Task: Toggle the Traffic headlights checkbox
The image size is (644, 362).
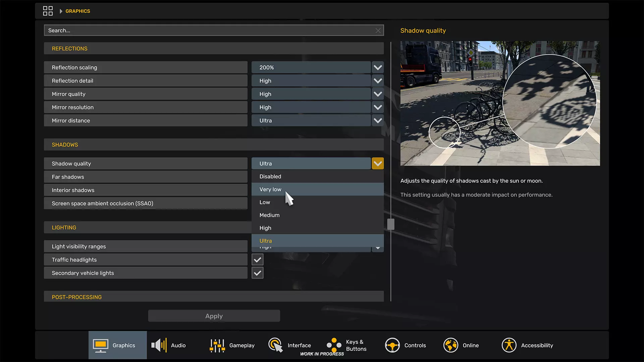Action: pyautogui.click(x=257, y=260)
